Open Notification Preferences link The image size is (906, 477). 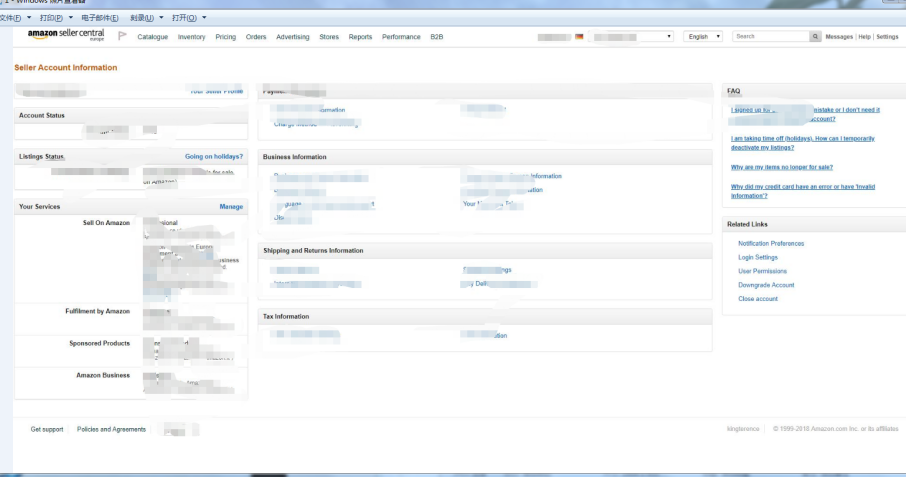click(x=771, y=244)
